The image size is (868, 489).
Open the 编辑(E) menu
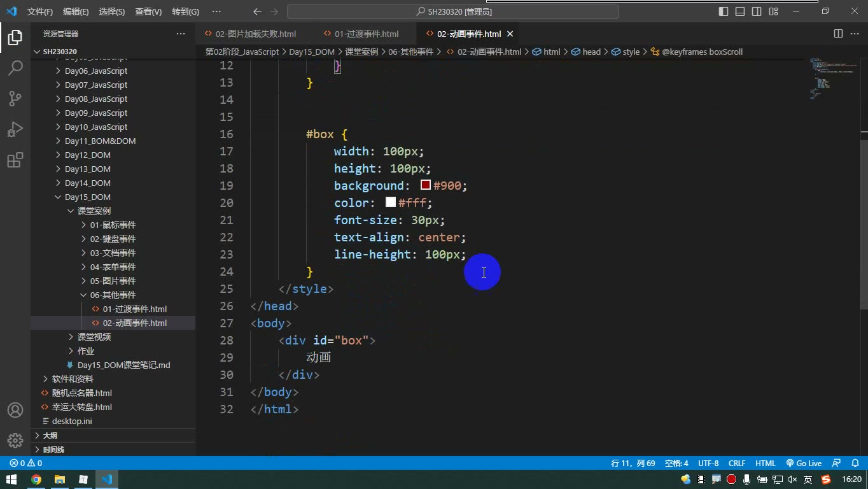coord(76,11)
